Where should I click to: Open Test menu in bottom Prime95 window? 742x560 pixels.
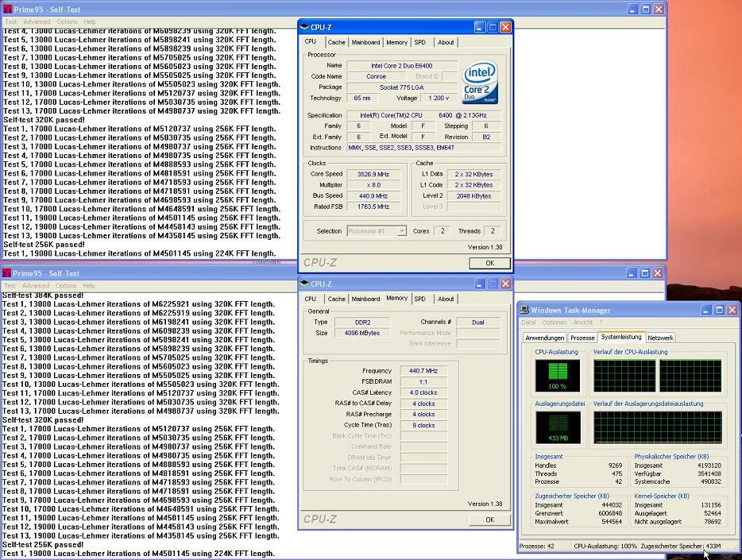(10, 286)
